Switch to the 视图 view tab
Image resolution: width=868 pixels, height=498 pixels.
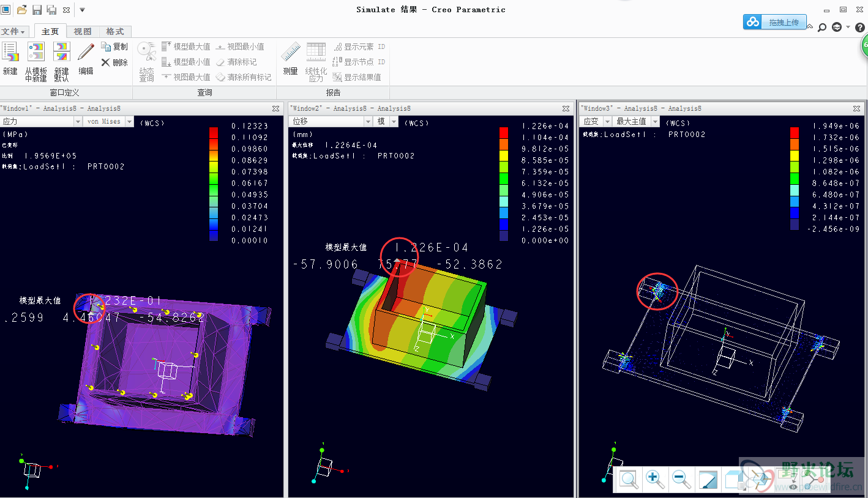83,31
